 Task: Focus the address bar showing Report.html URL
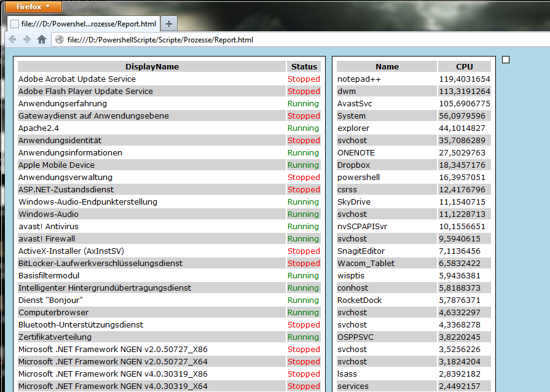click(302, 39)
